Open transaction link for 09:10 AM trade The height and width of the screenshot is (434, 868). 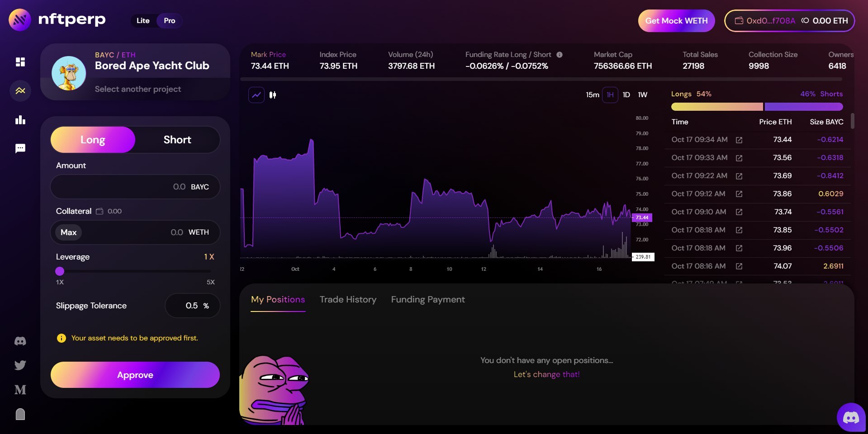(x=739, y=212)
